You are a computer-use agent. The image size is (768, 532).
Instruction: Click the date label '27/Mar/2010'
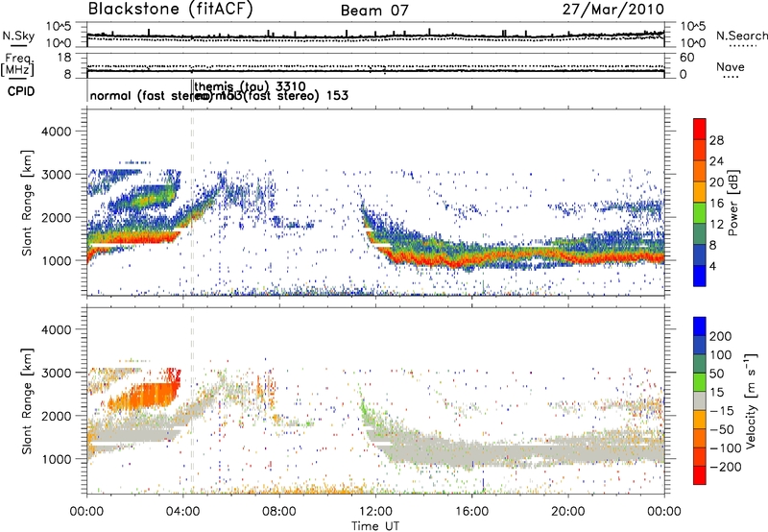click(613, 10)
